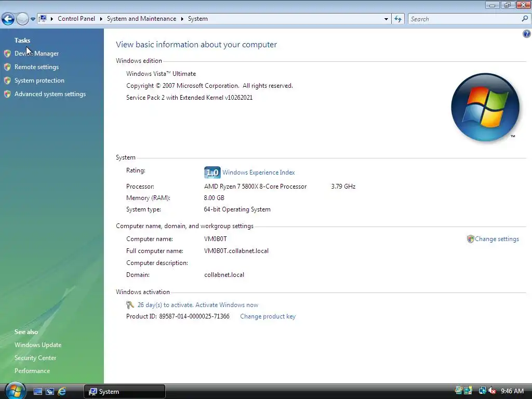Open Windows Update under See also
This screenshot has width=532, height=399.
click(x=38, y=345)
